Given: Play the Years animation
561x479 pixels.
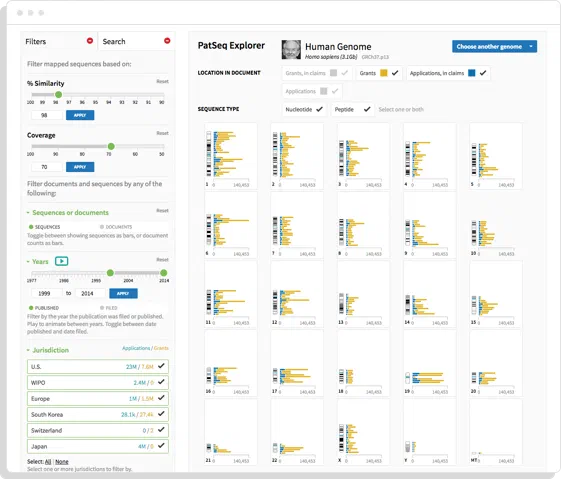Looking at the screenshot, I should coord(62,261).
